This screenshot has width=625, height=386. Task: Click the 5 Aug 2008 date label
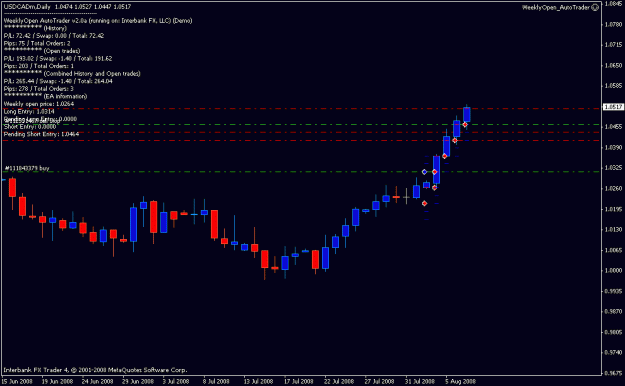[460, 382]
